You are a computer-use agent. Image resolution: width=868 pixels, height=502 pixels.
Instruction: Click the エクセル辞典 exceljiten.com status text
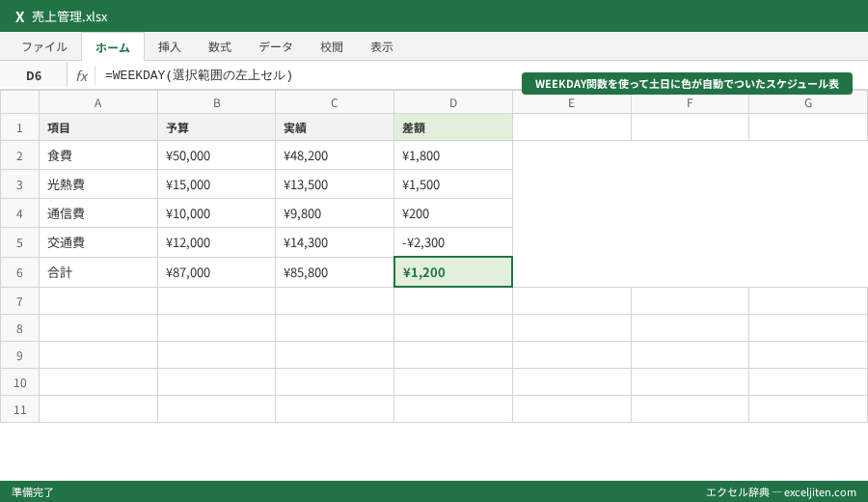781,492
